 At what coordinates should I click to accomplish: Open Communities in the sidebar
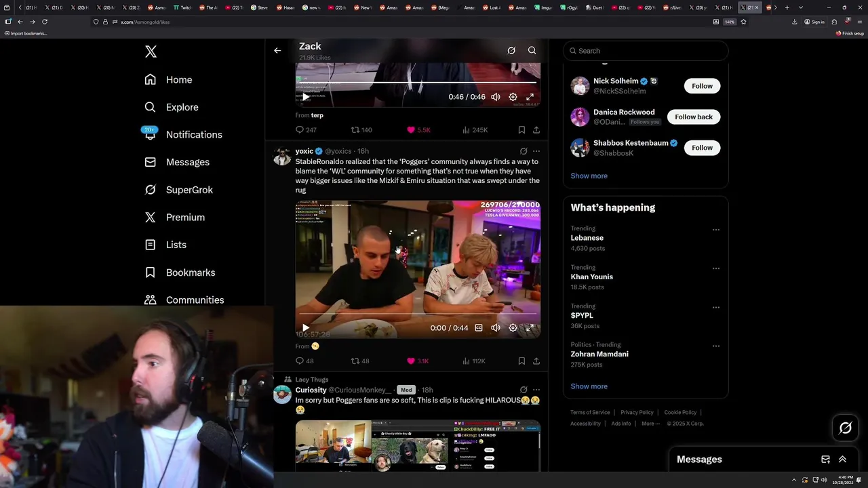click(184, 300)
